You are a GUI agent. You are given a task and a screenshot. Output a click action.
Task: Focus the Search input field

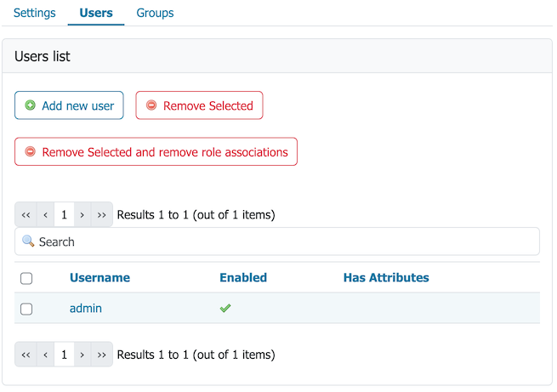pyautogui.click(x=277, y=241)
